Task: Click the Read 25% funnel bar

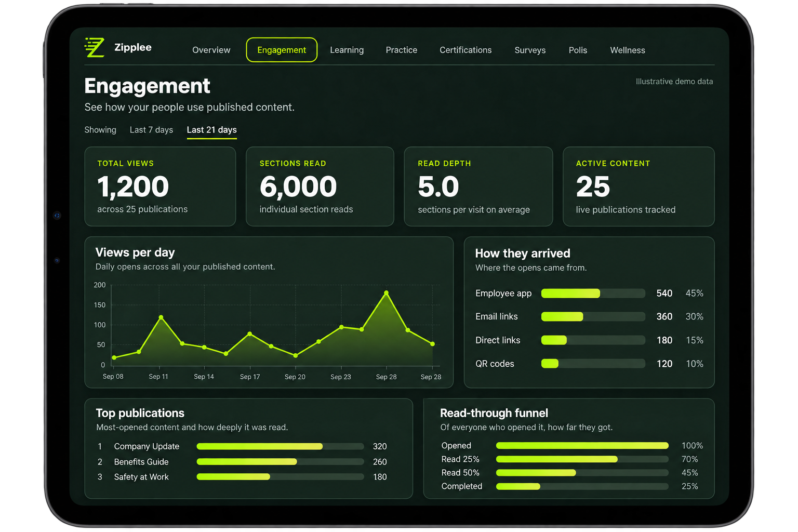Action: (582, 459)
